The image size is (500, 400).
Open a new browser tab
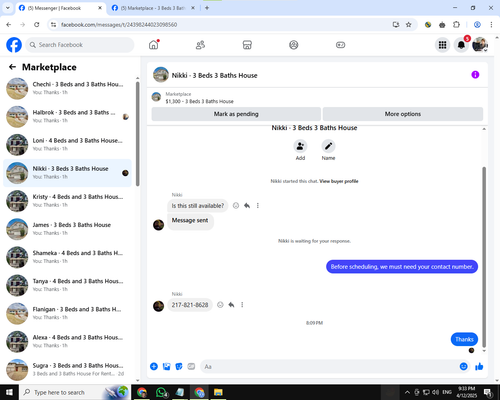click(x=207, y=8)
